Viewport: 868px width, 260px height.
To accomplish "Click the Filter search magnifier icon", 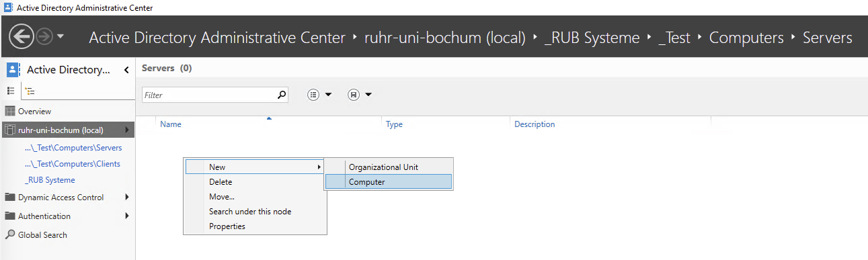I will click(x=282, y=95).
